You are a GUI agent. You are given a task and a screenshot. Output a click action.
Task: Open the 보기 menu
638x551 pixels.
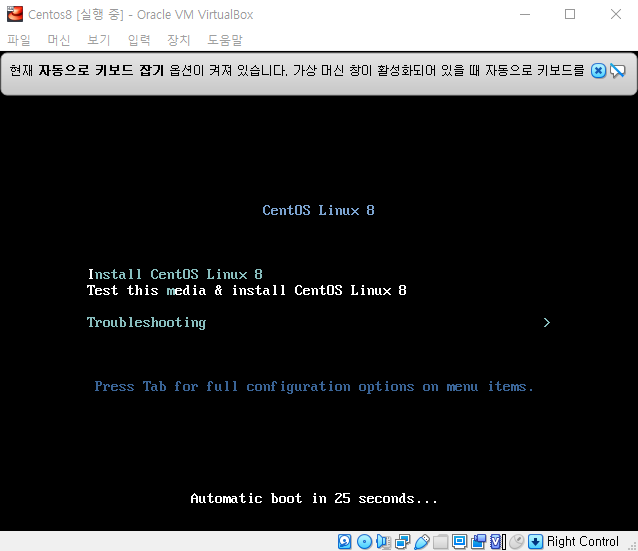coord(98,40)
